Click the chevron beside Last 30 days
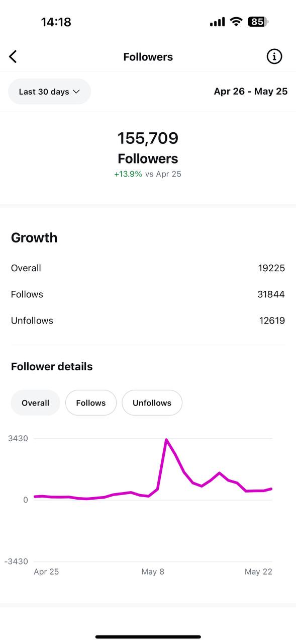 tap(76, 92)
